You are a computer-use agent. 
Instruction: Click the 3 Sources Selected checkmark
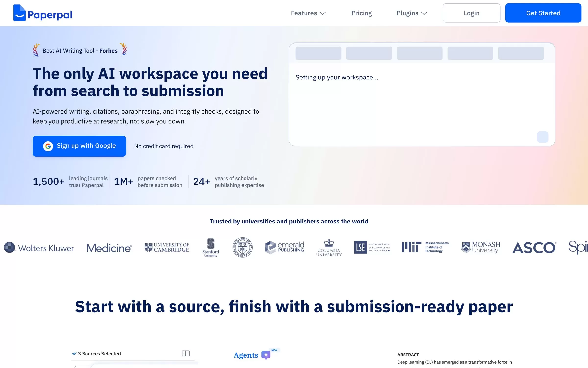point(74,354)
